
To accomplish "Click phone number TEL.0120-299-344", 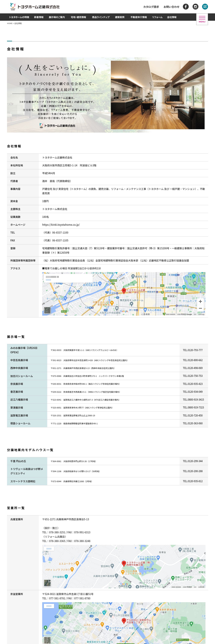I will click(193, 461).
